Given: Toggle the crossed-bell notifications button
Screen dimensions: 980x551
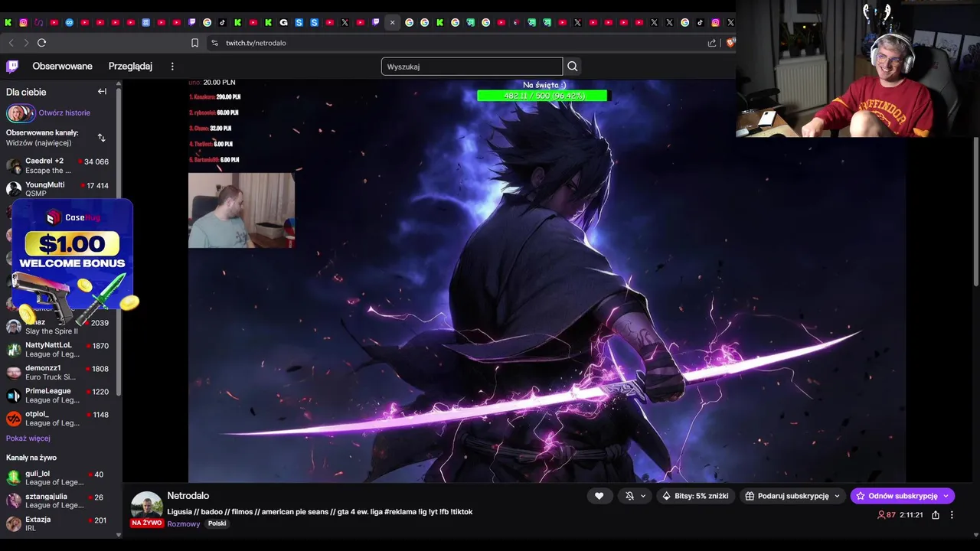Looking at the screenshot, I should [629, 496].
